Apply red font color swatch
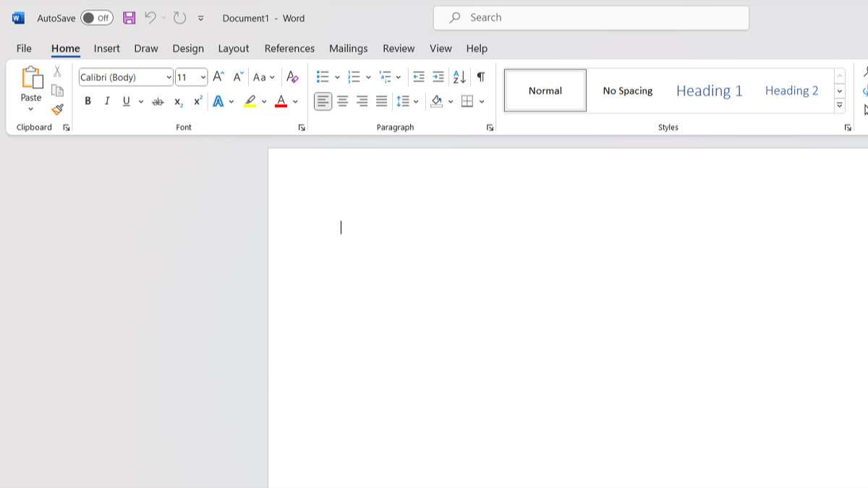The width and height of the screenshot is (868, 488). (x=281, y=102)
